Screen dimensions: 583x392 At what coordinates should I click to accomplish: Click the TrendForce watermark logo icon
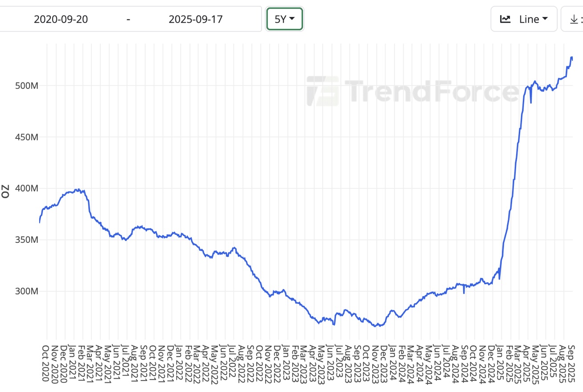click(323, 91)
